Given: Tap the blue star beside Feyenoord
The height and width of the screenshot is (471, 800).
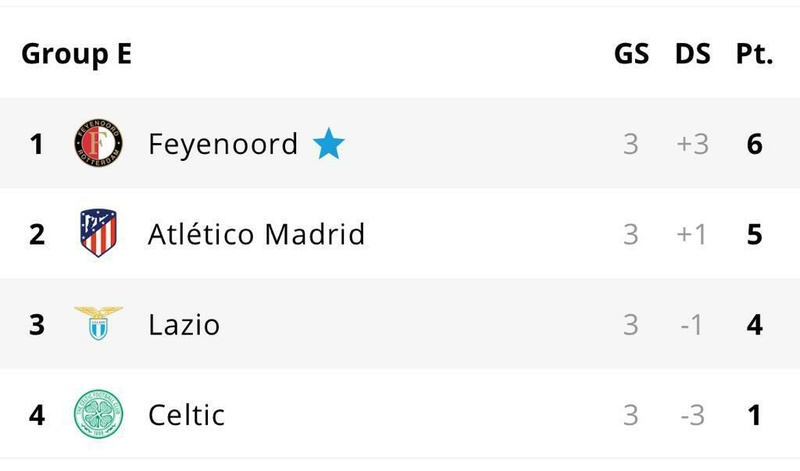Looking at the screenshot, I should point(328,145).
